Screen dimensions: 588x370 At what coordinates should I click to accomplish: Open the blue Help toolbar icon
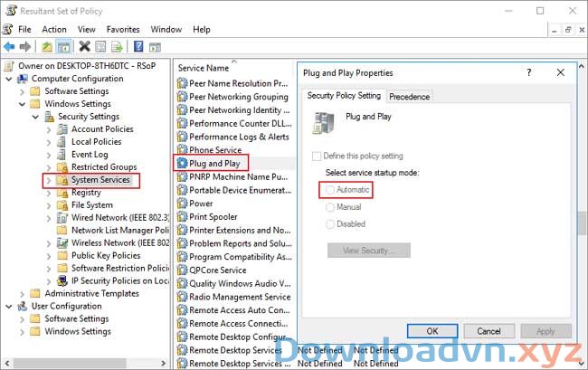click(138, 47)
